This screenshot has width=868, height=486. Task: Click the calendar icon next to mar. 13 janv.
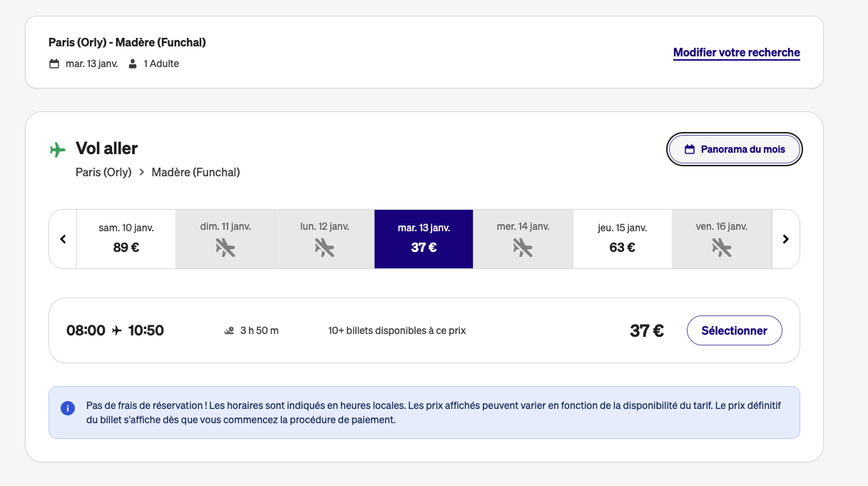54,64
